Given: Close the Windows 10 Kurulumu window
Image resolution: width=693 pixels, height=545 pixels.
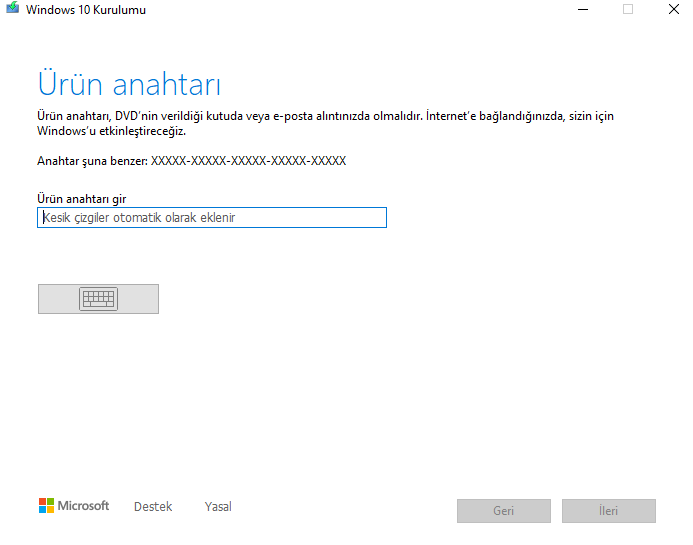Looking at the screenshot, I should (674, 9).
